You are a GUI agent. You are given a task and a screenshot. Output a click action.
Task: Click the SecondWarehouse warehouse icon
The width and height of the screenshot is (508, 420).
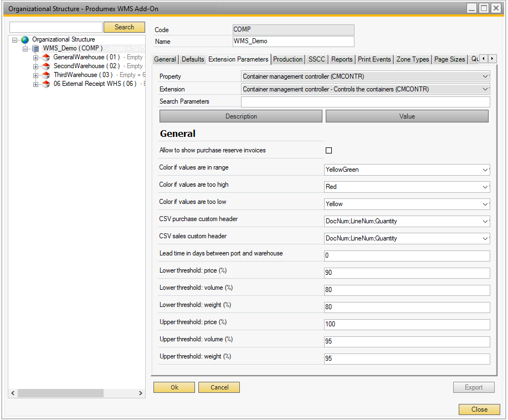(46, 66)
